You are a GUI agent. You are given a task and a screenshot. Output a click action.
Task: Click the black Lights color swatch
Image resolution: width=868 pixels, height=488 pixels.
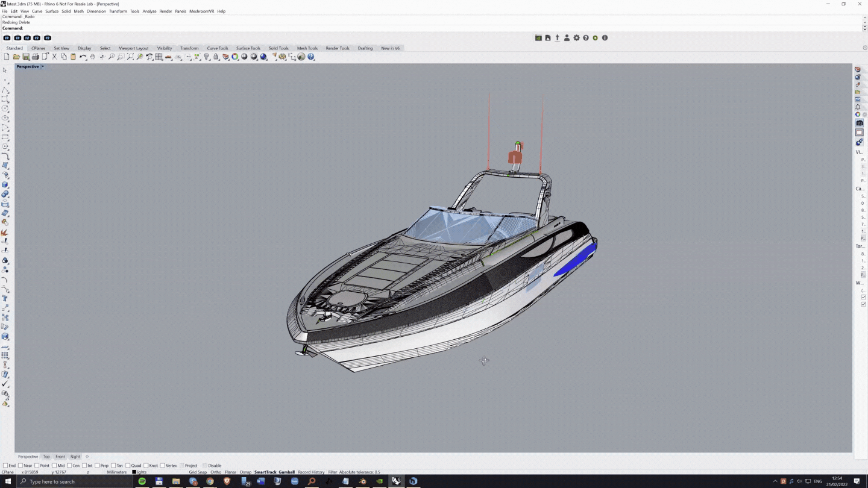[134, 472]
